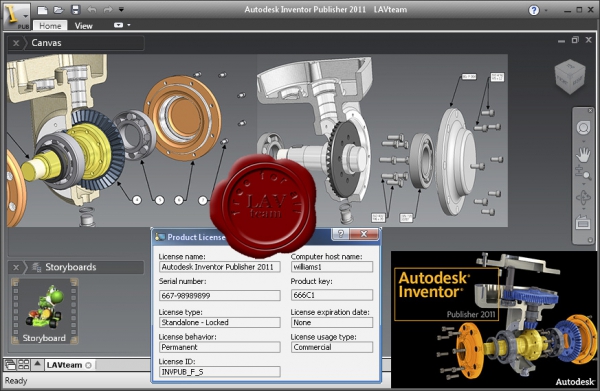The height and width of the screenshot is (391, 600).
Task: Click the Computer host name field williams1
Action: tap(332, 267)
